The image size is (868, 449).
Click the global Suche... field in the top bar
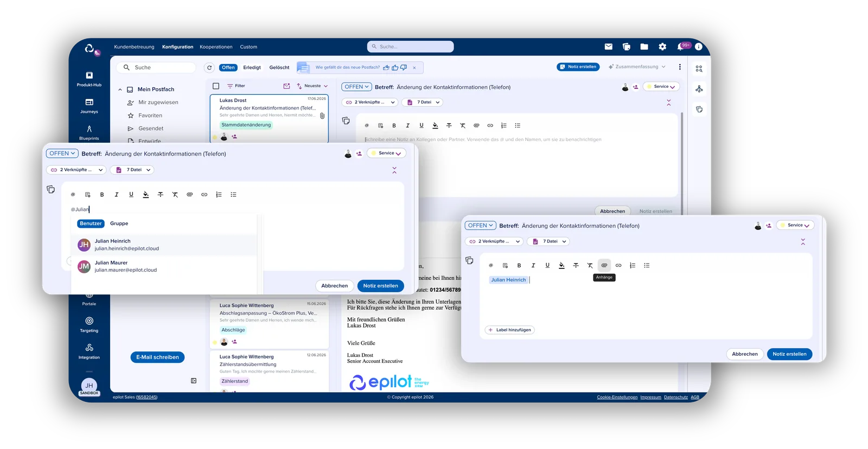tap(411, 47)
